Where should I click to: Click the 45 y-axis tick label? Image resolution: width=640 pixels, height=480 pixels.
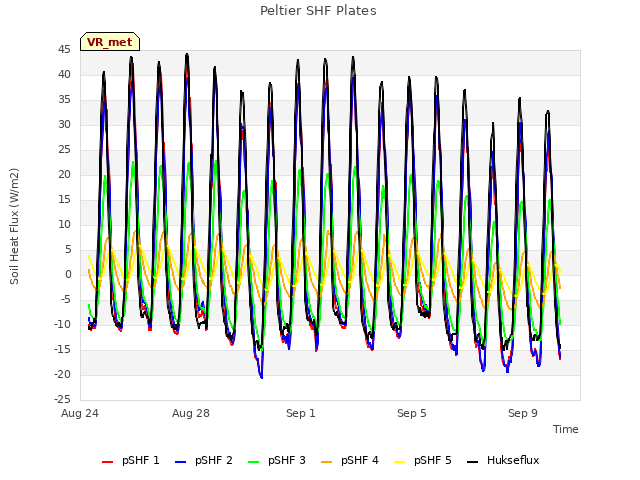[64, 50]
